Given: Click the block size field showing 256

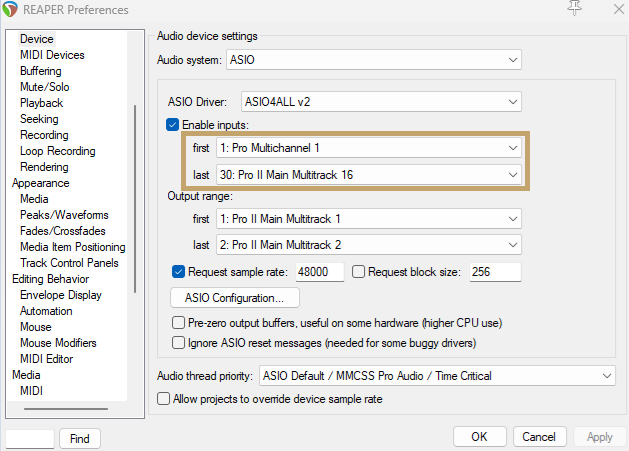Looking at the screenshot, I should (495, 272).
